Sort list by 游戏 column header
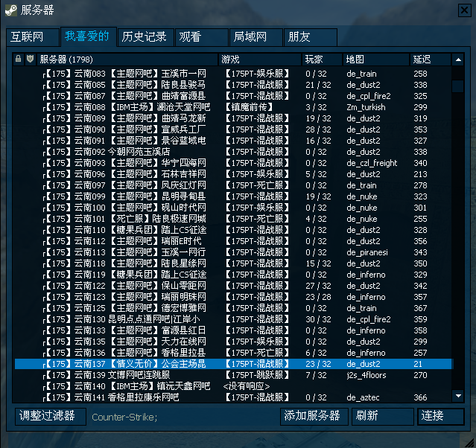This screenshot has height=448, width=476. [x=260, y=59]
